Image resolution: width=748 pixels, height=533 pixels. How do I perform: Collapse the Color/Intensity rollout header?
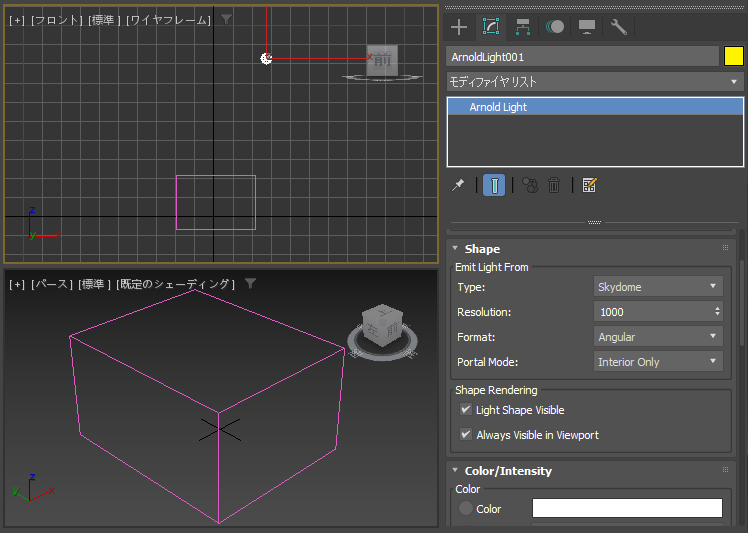(508, 471)
